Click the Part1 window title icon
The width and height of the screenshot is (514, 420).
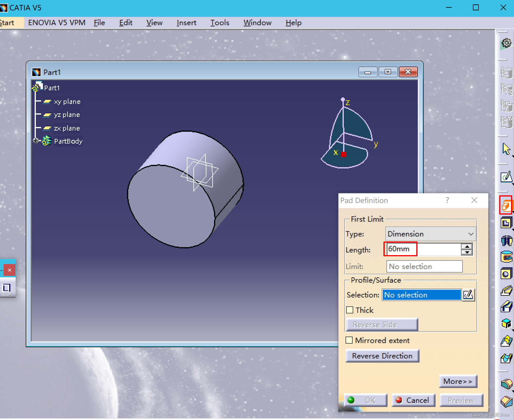36,72
